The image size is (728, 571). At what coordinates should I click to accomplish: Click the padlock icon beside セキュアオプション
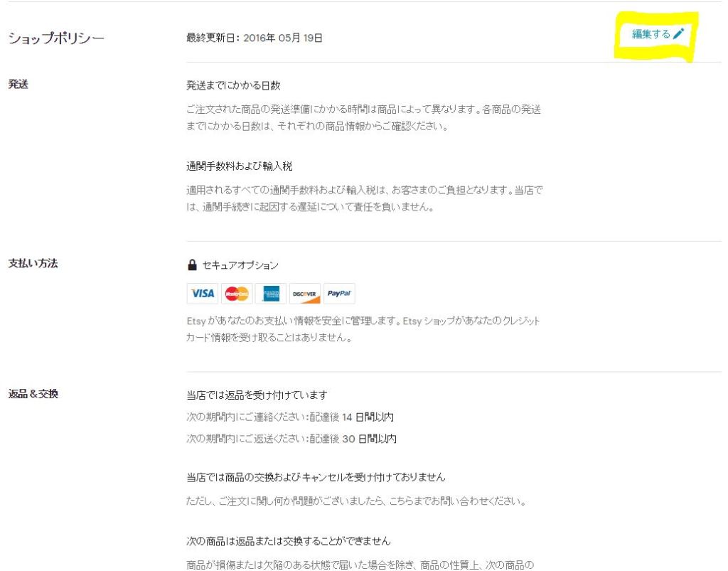pyautogui.click(x=192, y=265)
